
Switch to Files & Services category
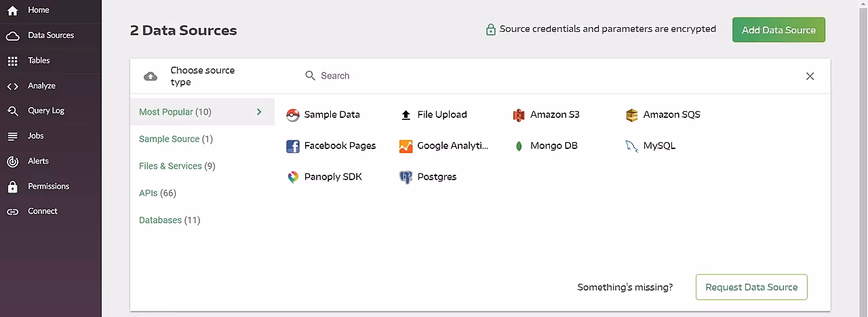tap(177, 166)
